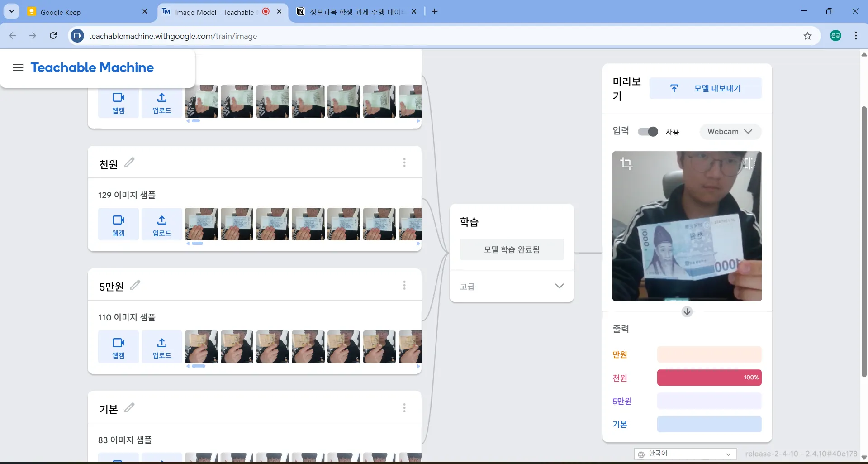The image size is (868, 464).
Task: Click the 천원 class name text
Action: click(x=109, y=164)
